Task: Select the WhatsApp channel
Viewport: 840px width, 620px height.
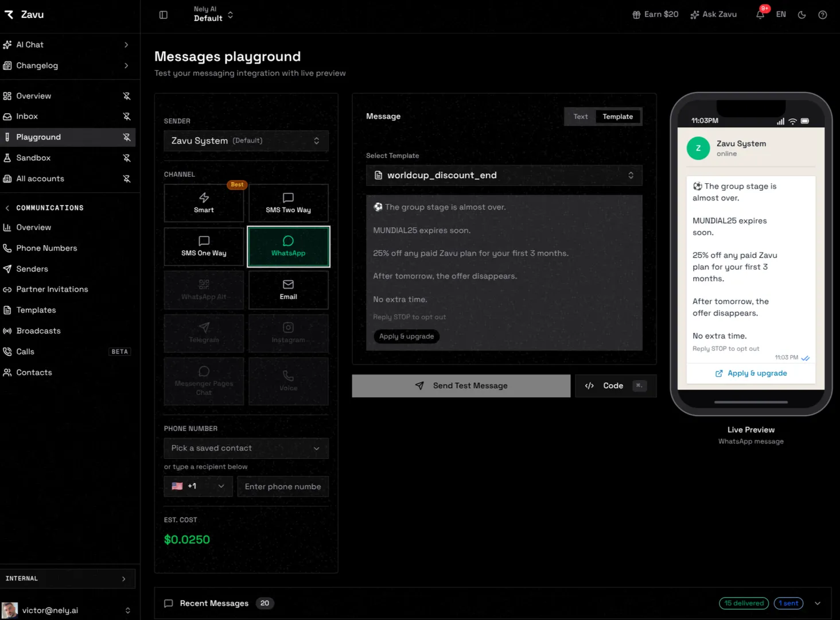Action: pos(288,247)
